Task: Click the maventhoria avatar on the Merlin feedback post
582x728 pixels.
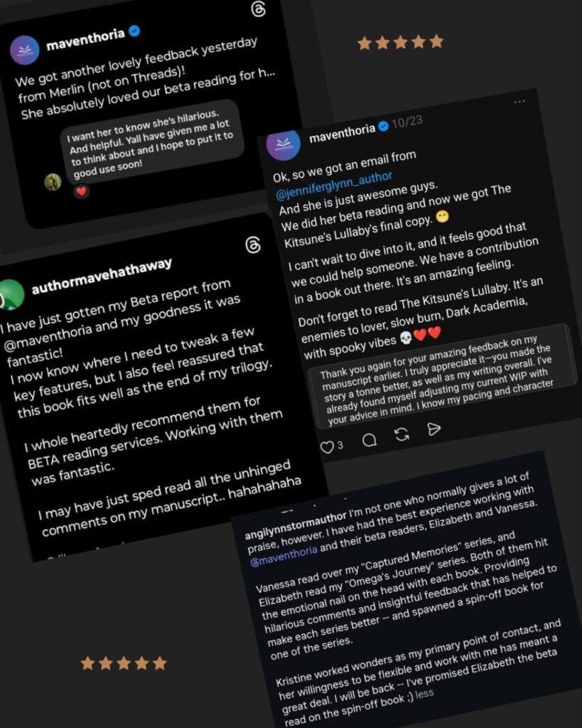Action: [x=25, y=50]
